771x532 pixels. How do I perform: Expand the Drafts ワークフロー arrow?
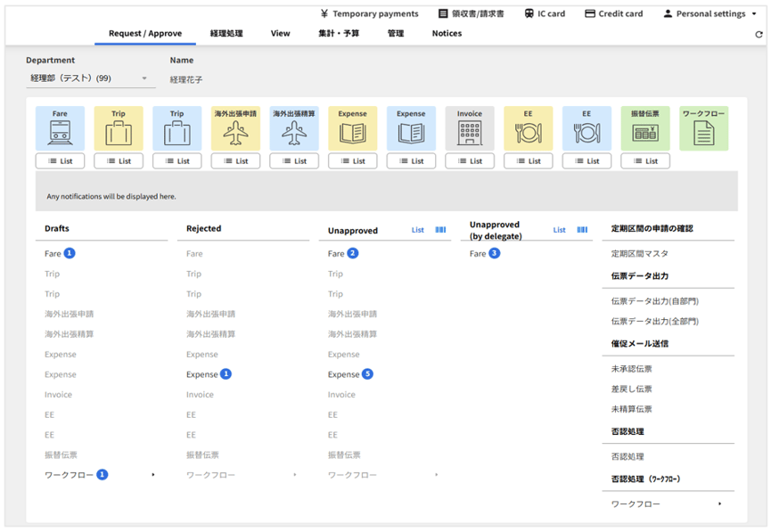click(x=153, y=474)
